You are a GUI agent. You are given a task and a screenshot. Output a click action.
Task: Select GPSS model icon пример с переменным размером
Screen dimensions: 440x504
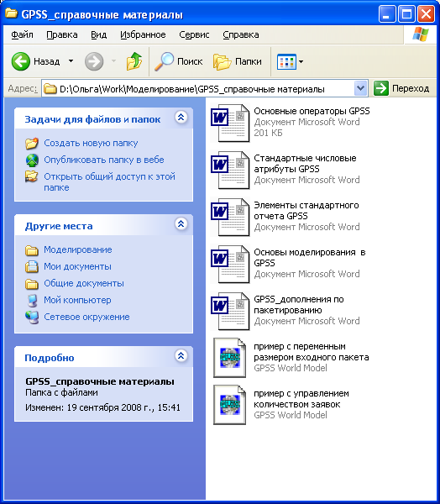(x=230, y=358)
